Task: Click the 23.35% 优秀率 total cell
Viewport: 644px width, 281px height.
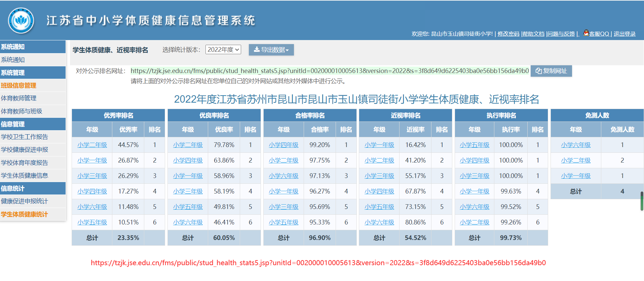Action: 128,238
